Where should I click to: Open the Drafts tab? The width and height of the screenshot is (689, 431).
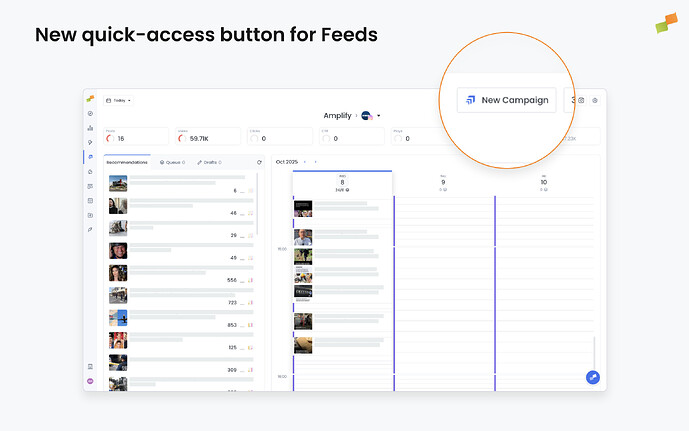coord(208,162)
